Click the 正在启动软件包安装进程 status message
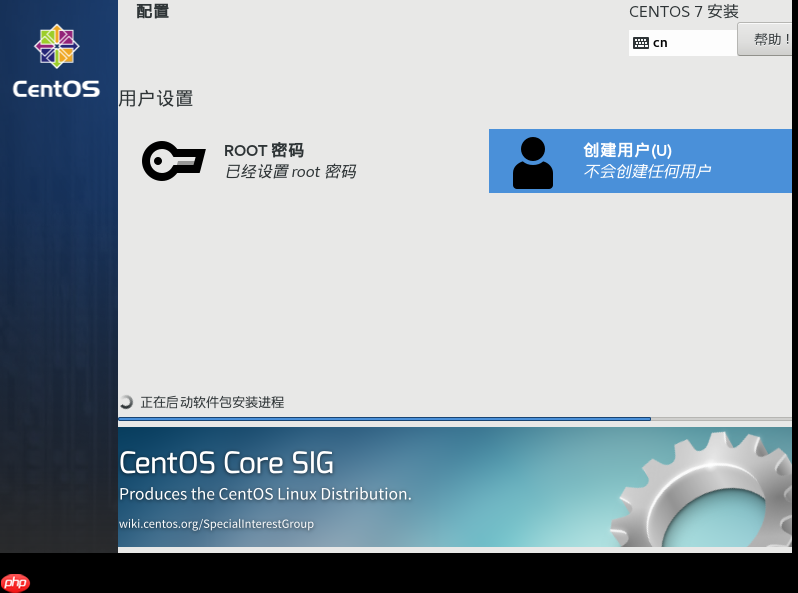This screenshot has height=593, width=798. [x=212, y=402]
